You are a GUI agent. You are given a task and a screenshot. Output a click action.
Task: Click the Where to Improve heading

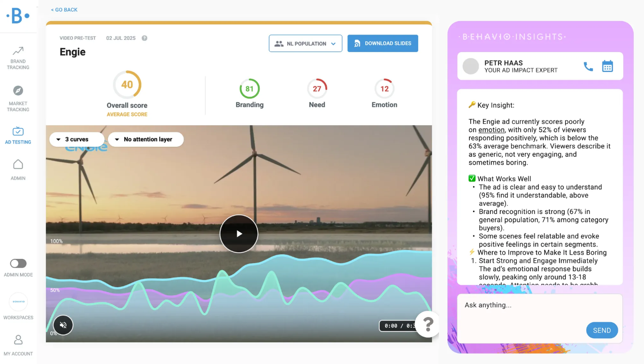point(537,252)
